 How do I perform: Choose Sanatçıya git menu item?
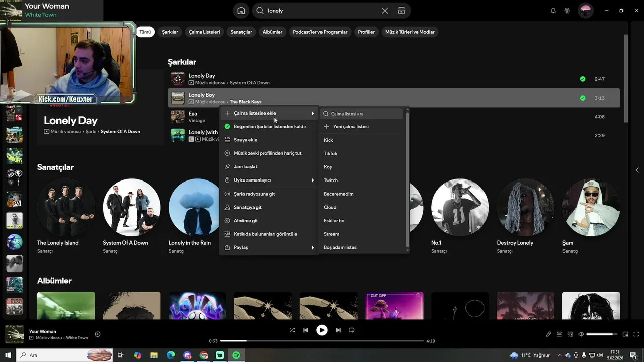click(x=269, y=207)
